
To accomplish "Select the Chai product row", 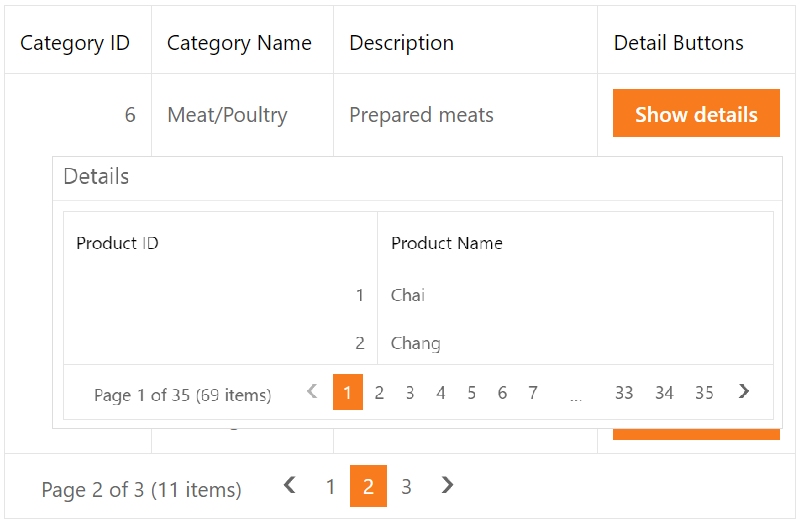I will [408, 295].
